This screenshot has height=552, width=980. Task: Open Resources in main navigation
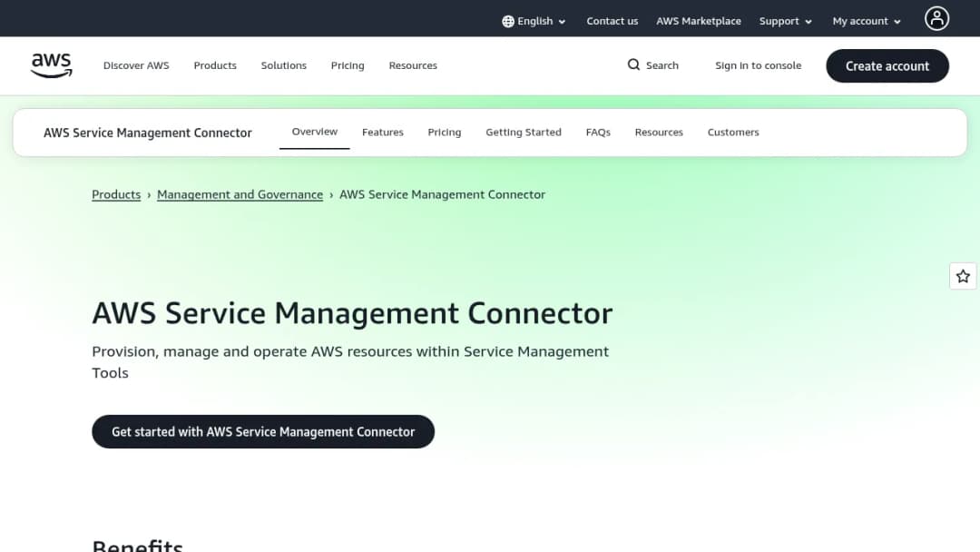pos(413,65)
